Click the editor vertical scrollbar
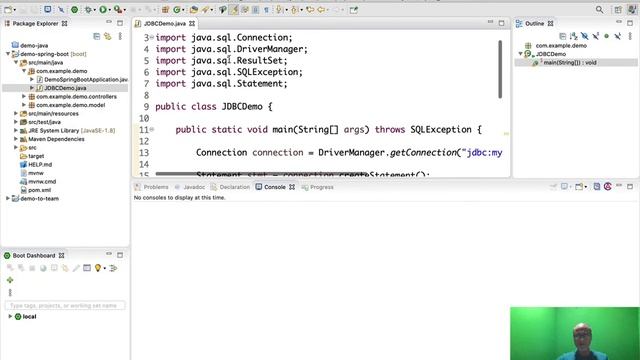 500,69
